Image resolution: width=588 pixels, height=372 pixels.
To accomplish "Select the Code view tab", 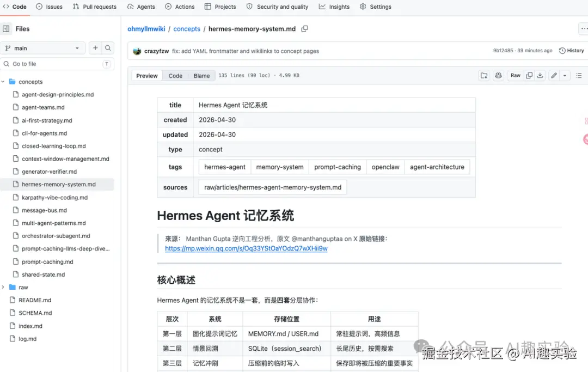I will (175, 76).
